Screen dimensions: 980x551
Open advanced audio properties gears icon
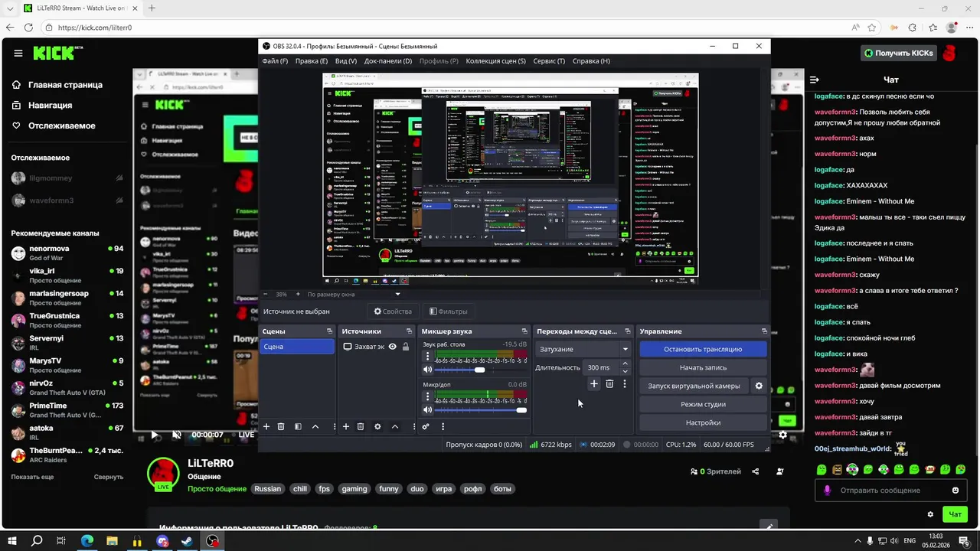click(x=426, y=426)
